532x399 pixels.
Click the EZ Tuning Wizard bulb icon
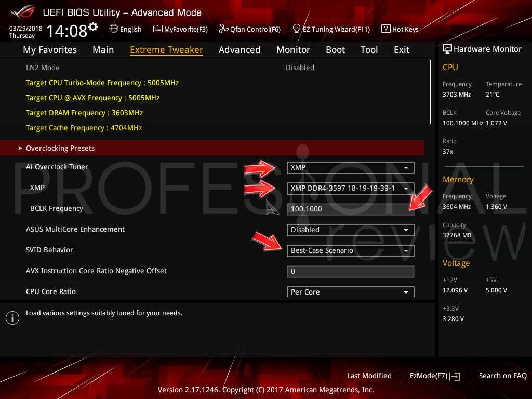(x=296, y=29)
